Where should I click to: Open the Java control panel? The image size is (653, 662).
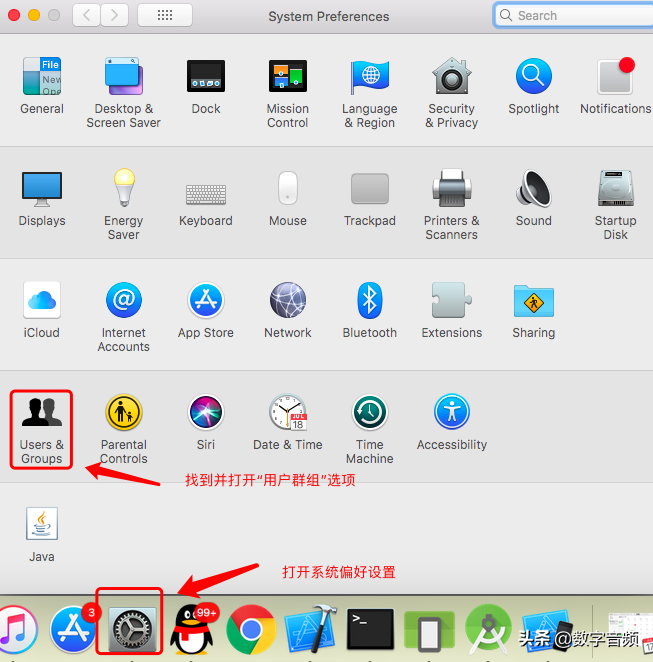coord(41,534)
